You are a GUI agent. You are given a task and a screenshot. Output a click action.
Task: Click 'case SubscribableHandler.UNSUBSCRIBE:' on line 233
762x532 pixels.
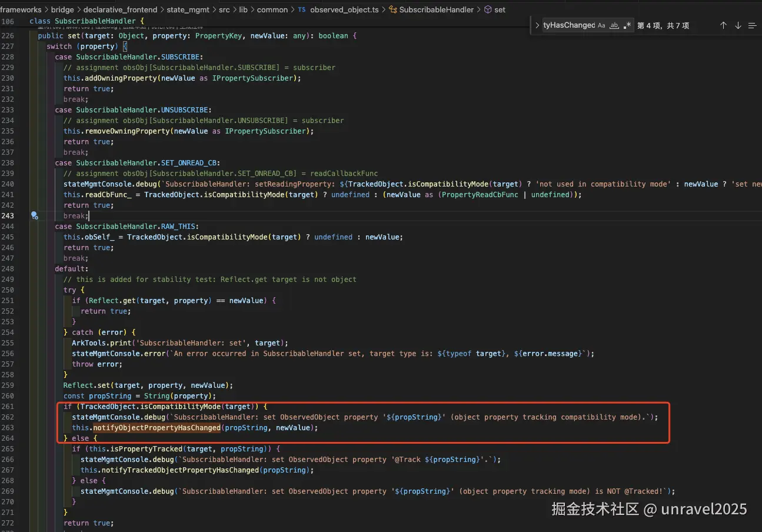133,109
